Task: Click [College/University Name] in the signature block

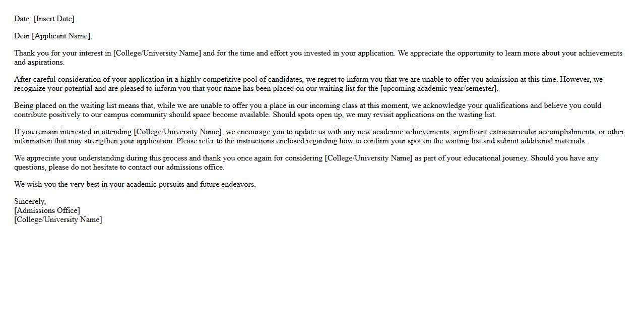Action: (x=58, y=220)
